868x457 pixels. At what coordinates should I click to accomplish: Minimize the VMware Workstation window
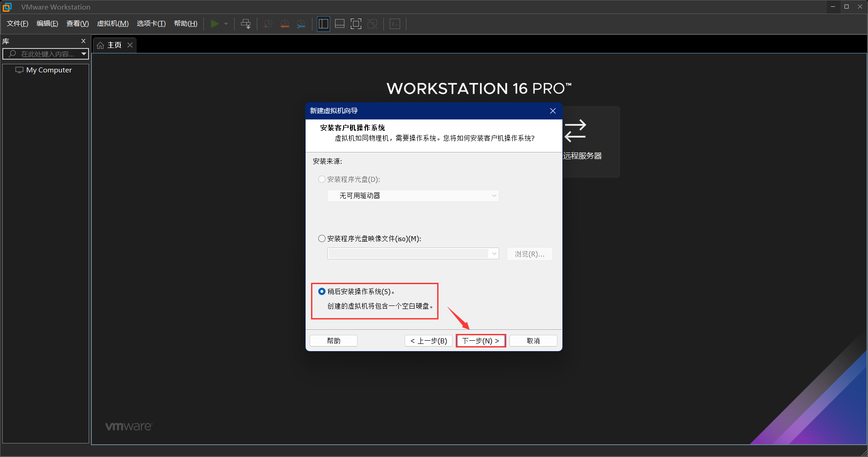tap(833, 7)
